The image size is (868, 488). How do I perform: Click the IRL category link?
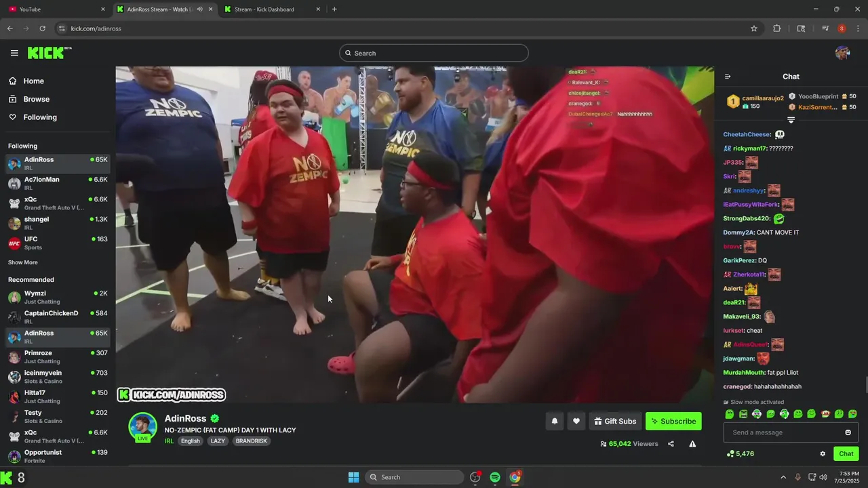pyautogui.click(x=169, y=441)
